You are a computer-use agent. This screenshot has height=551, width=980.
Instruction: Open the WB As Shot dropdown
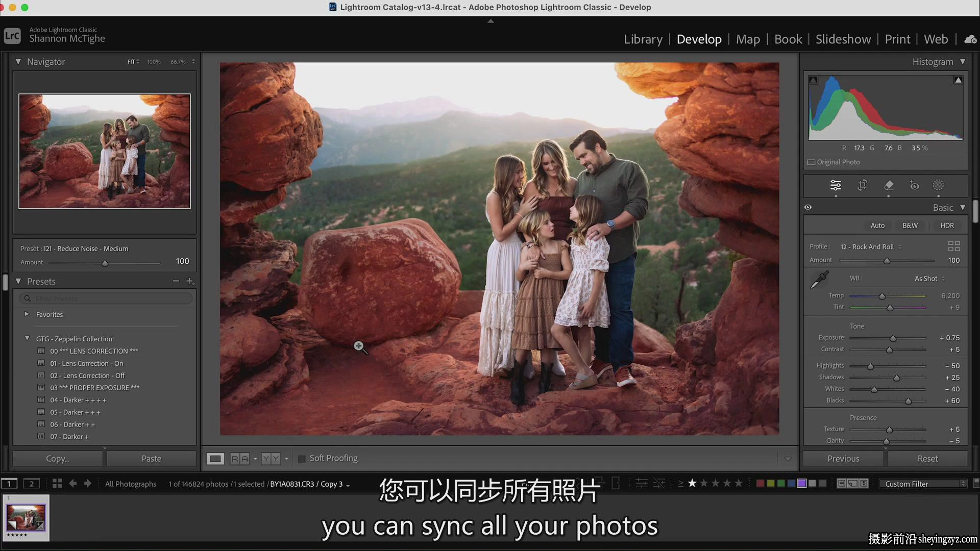929,279
